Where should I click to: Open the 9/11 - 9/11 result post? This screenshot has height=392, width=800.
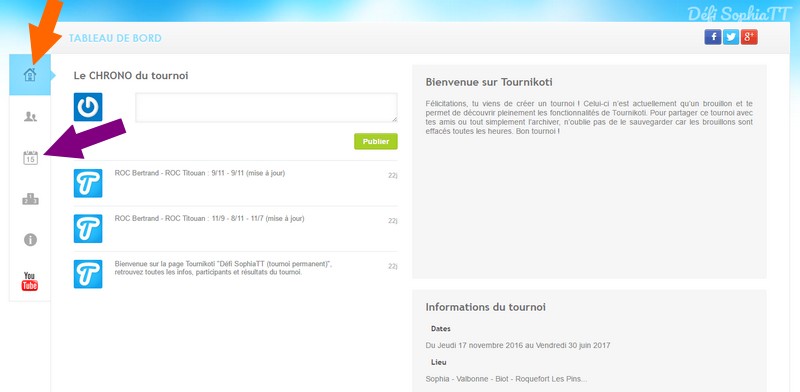pyautogui.click(x=200, y=173)
